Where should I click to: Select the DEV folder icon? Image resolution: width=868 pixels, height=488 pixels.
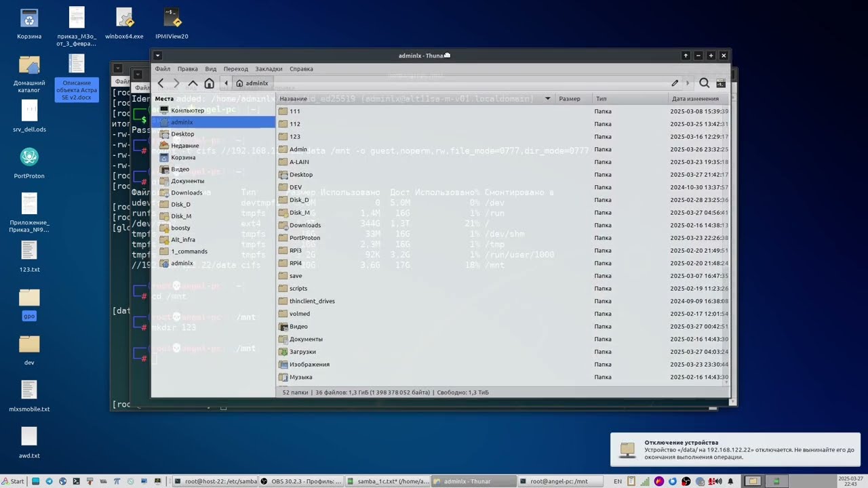pyautogui.click(x=283, y=187)
